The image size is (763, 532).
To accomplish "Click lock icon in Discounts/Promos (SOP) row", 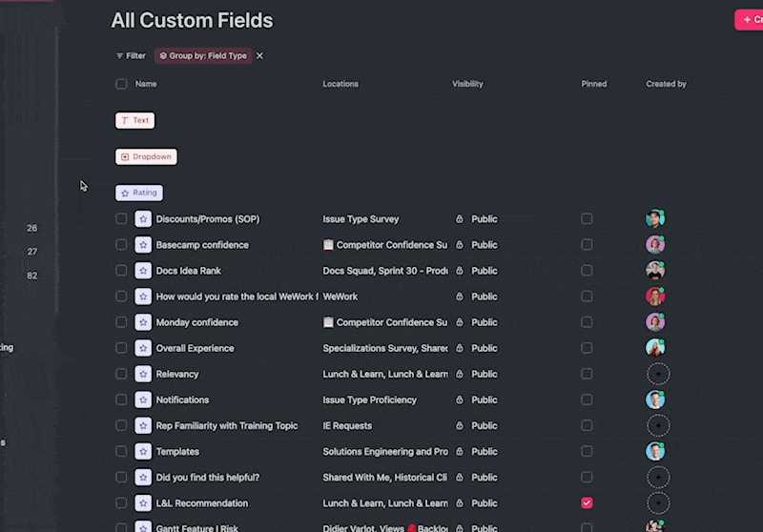I will pyautogui.click(x=460, y=219).
